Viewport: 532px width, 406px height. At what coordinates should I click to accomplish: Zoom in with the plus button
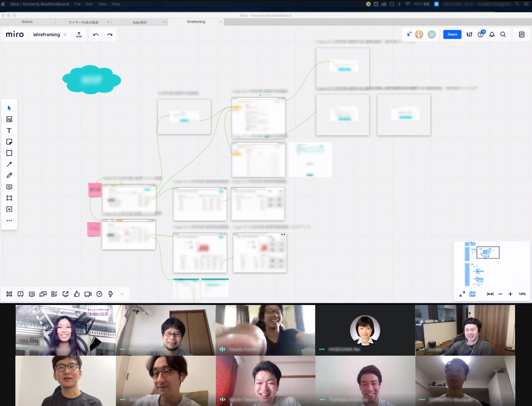click(510, 294)
